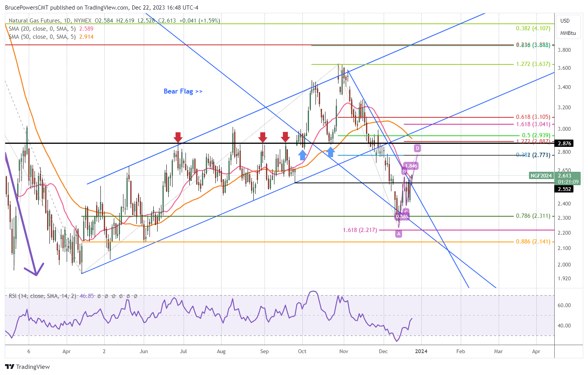
Task: Click the MMBtu unit label
Action: [x=568, y=33]
